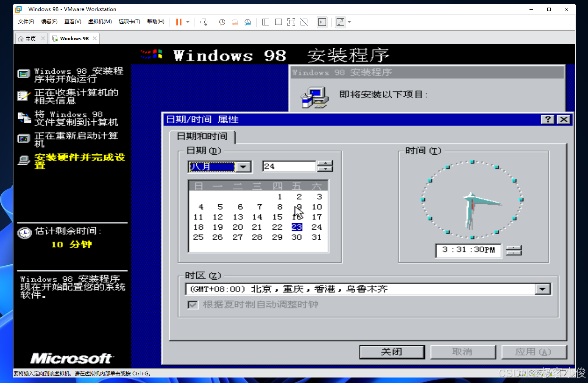The width and height of the screenshot is (588, 383).
Task: Toggle the thumbnail bar view icon
Action: click(279, 22)
